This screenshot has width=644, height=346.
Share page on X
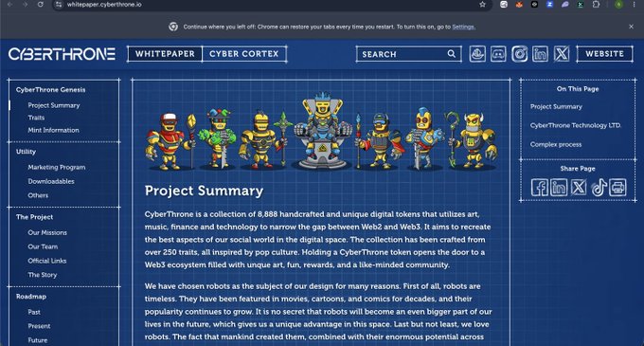click(x=579, y=188)
